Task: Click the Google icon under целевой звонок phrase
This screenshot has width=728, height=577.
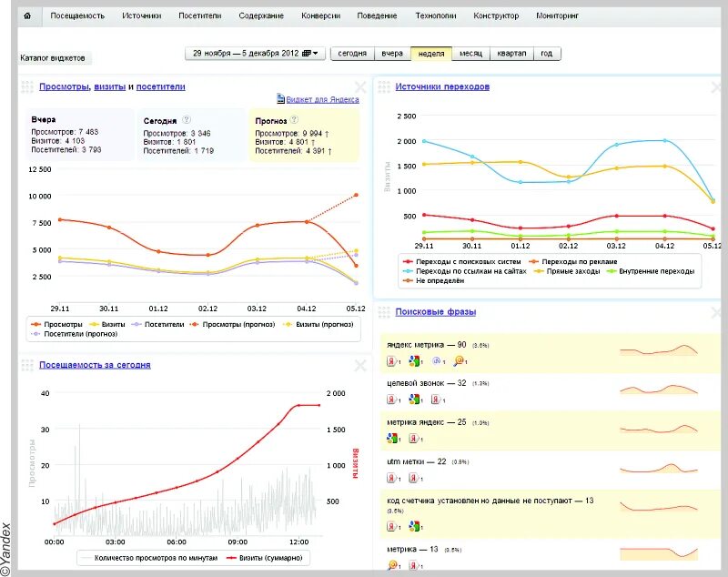Action: click(414, 400)
